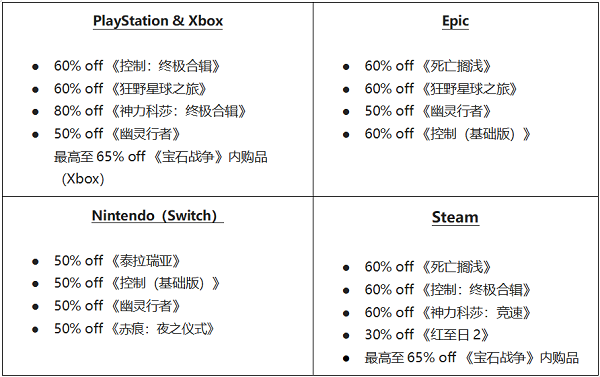The width and height of the screenshot is (600, 377).
Task: Click the 宝石战争 内购品 (Xbox) line
Action: (x=161, y=168)
